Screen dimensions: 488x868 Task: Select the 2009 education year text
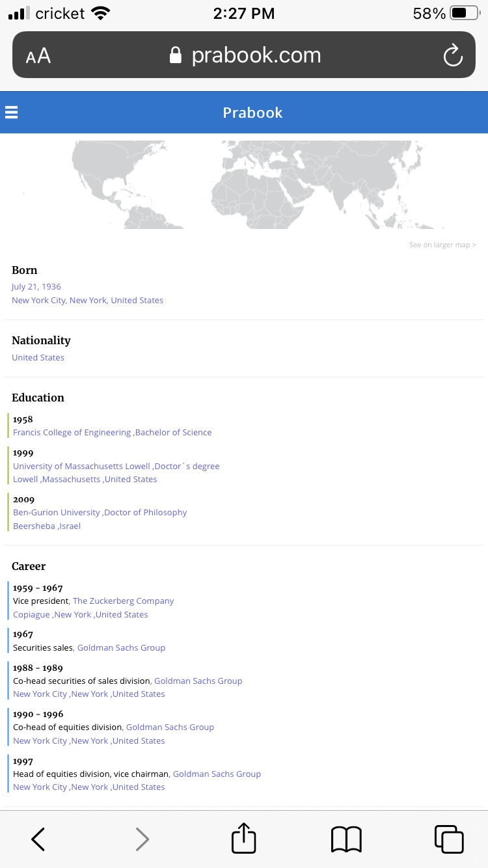(23, 499)
